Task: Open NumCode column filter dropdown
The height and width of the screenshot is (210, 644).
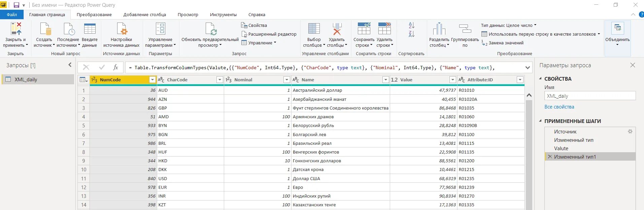Action: pos(152,80)
